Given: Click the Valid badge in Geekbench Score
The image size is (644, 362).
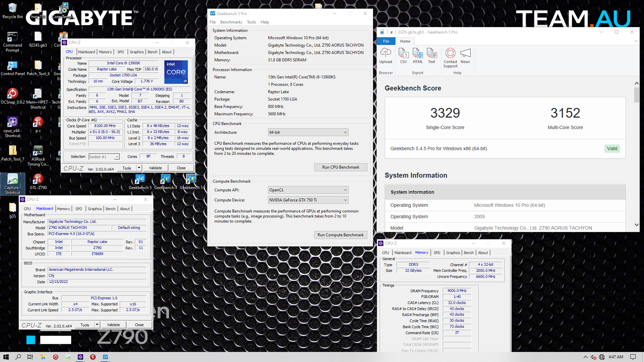Looking at the screenshot, I should [612, 148].
